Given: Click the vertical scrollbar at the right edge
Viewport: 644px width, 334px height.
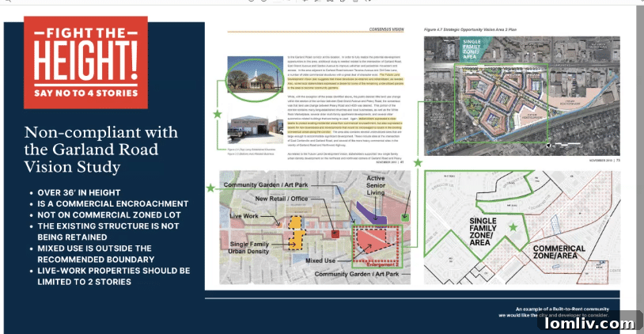Looking at the screenshot, I should coord(641,169).
